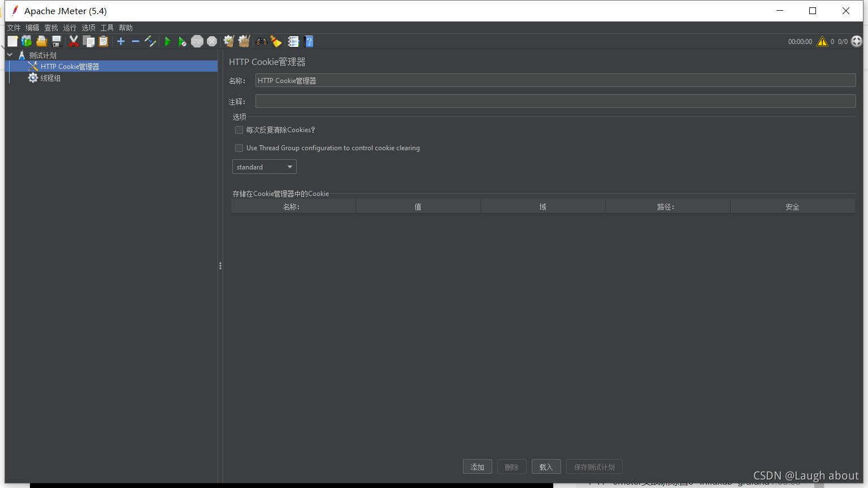Viewport: 868px width, 488px height.
Task: Open the 编辑 menu
Action: [32, 28]
